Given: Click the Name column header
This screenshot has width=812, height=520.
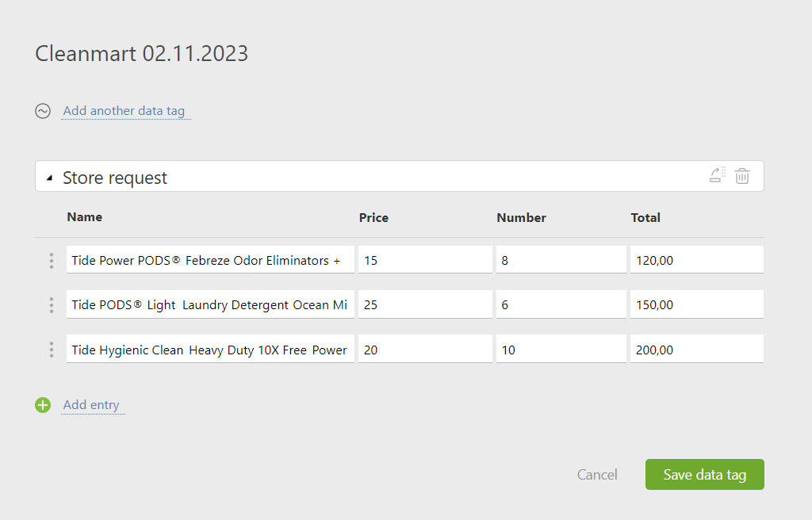Looking at the screenshot, I should click(x=84, y=217).
